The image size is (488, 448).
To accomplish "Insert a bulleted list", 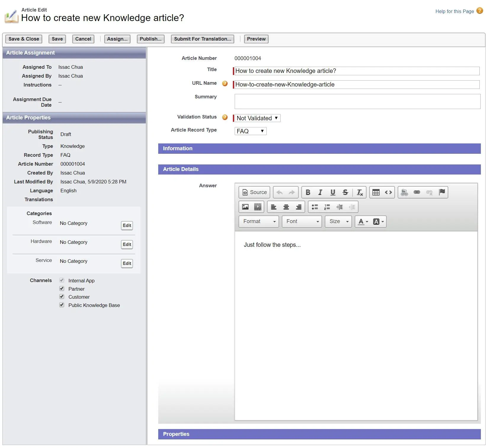I will point(315,207).
